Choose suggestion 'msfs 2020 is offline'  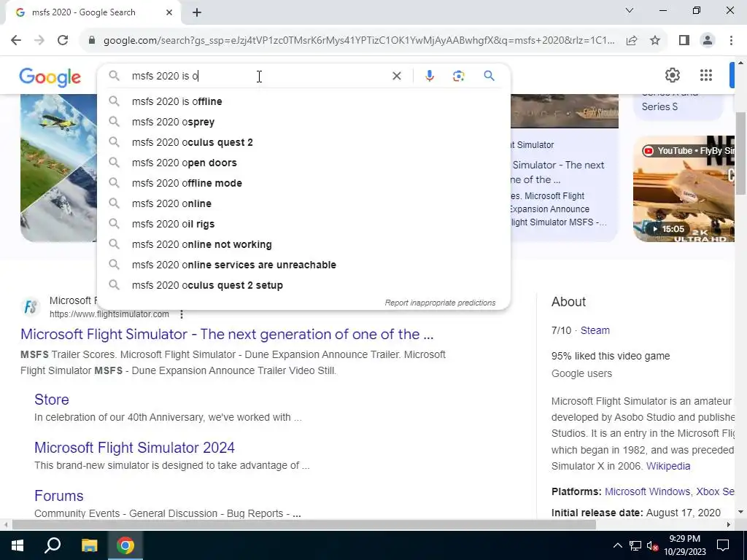pos(303,101)
